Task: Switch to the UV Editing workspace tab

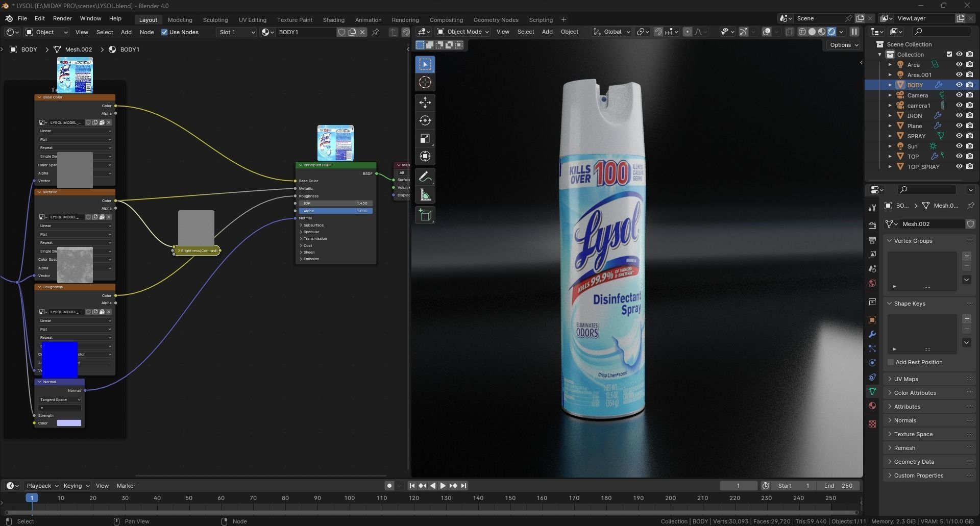Action: pyautogui.click(x=252, y=20)
